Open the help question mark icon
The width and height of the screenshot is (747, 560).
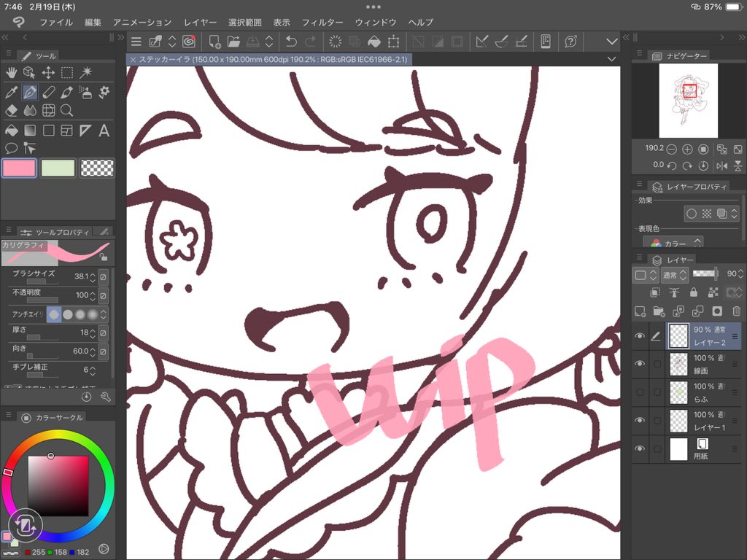coord(570,42)
